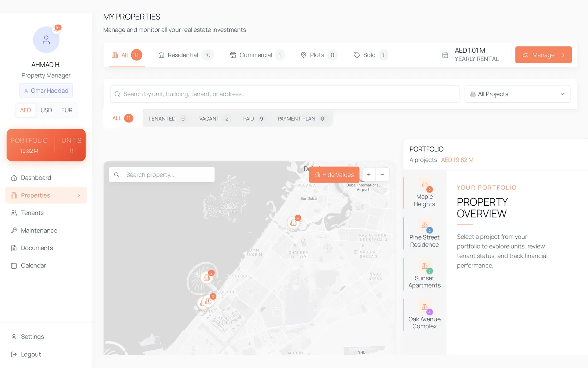Image resolution: width=588 pixels, height=368 pixels.
Task: Click the Palm map marker with badge 2
Action: coord(207,277)
